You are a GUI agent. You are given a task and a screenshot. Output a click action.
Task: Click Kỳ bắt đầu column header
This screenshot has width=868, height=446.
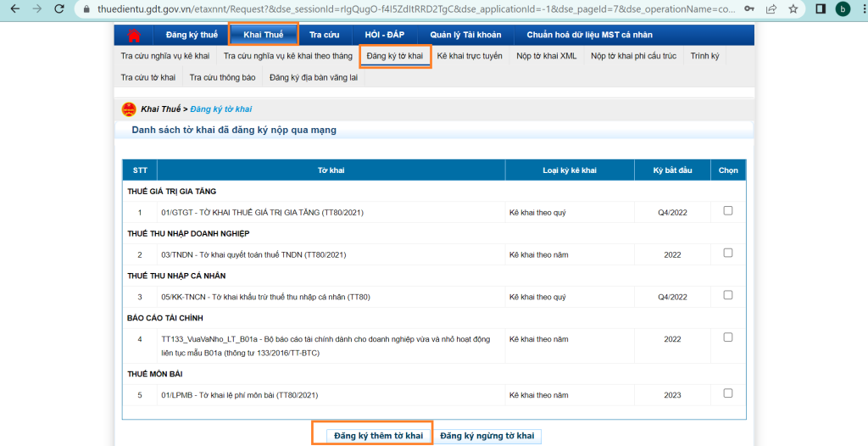coord(672,170)
